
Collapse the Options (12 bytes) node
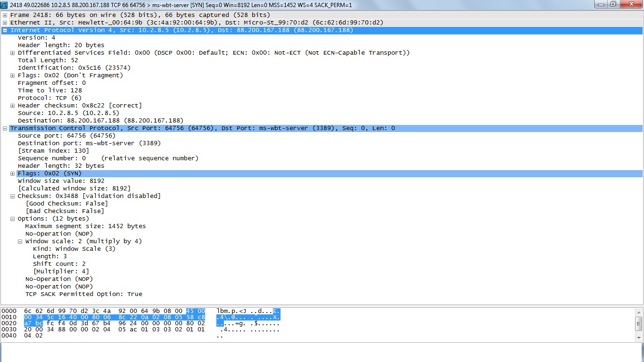pos(13,219)
